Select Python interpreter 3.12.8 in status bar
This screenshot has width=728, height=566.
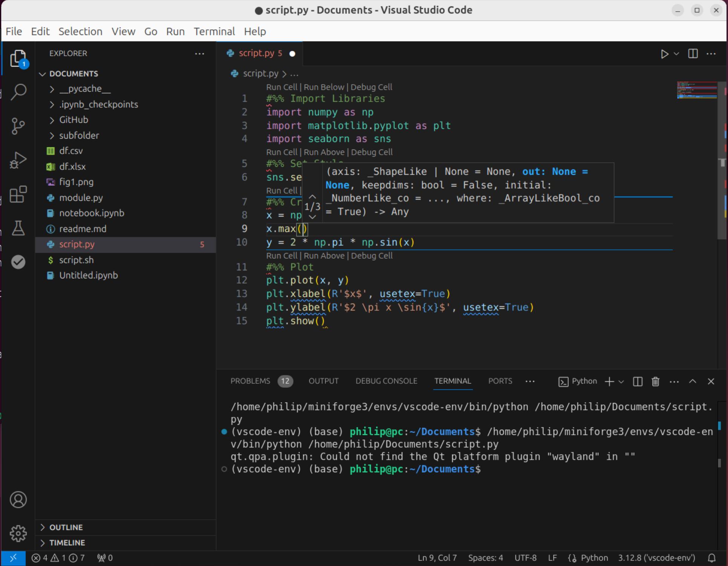pyautogui.click(x=656, y=558)
